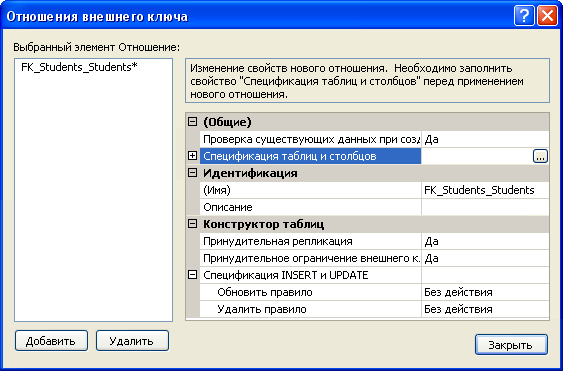The image size is (563, 371).
Task: Expand Спецификация таблиц и столбцов node
Action: coord(193,156)
